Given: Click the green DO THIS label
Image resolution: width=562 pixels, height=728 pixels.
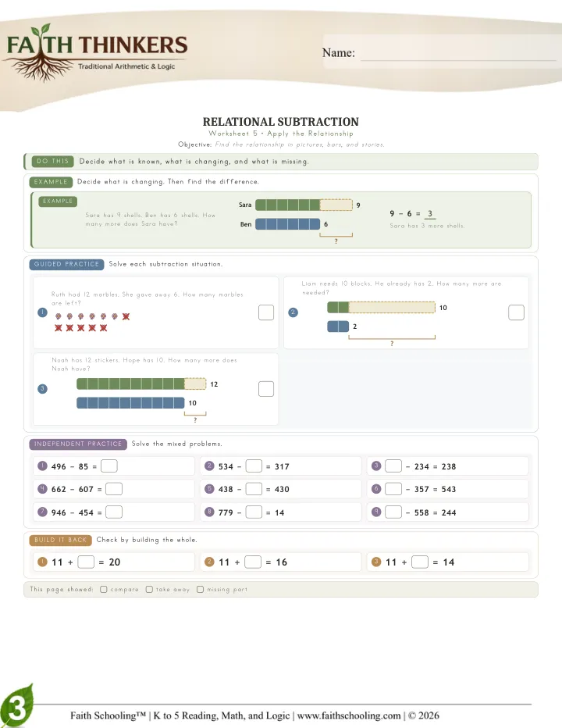Looking at the screenshot, I should [x=53, y=161].
